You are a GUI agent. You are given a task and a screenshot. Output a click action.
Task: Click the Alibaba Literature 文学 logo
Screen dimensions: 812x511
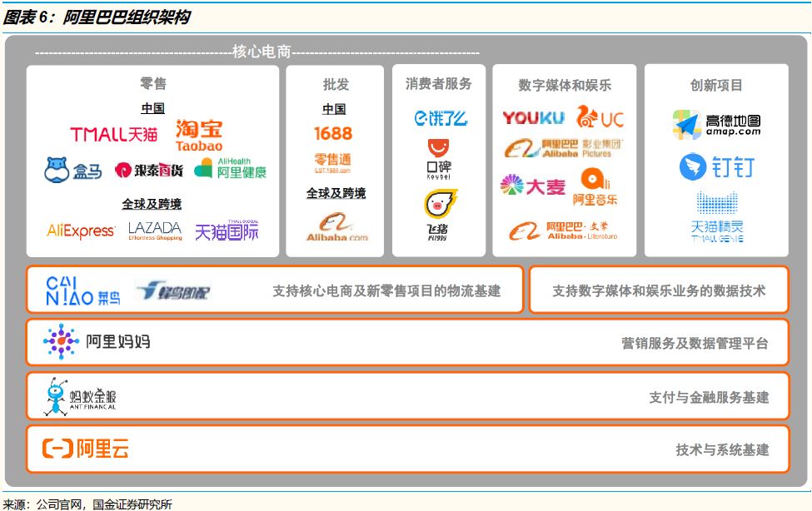click(x=563, y=231)
